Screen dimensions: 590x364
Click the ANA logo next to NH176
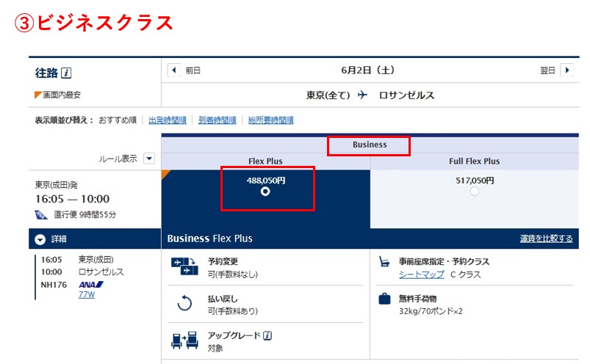coord(91,285)
